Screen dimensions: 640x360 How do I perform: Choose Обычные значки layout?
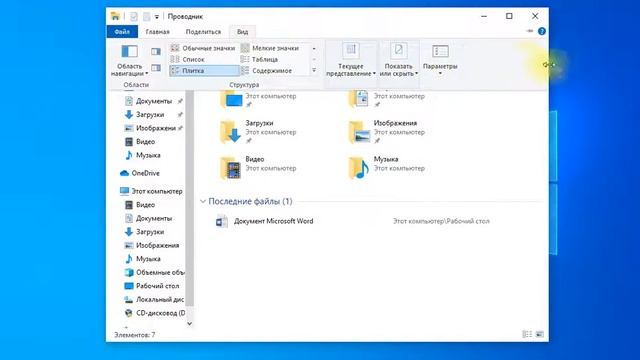(204, 48)
